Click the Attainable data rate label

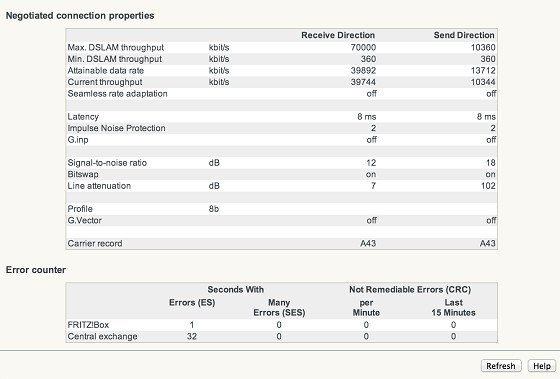tap(106, 70)
